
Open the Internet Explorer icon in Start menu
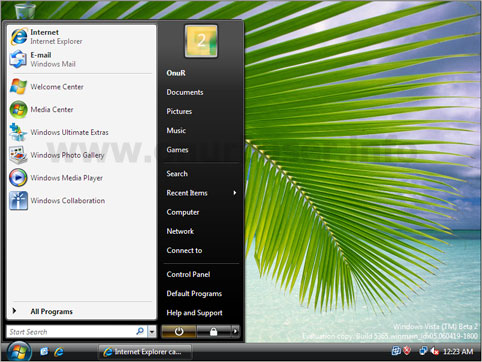19,36
